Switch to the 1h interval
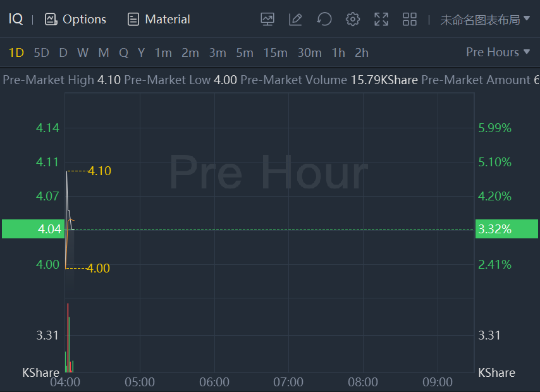This screenshot has width=540, height=392. [x=338, y=52]
